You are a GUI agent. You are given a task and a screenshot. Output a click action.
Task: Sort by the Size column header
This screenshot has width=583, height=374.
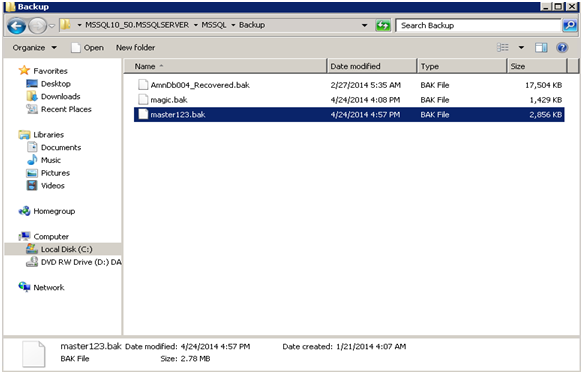537,67
